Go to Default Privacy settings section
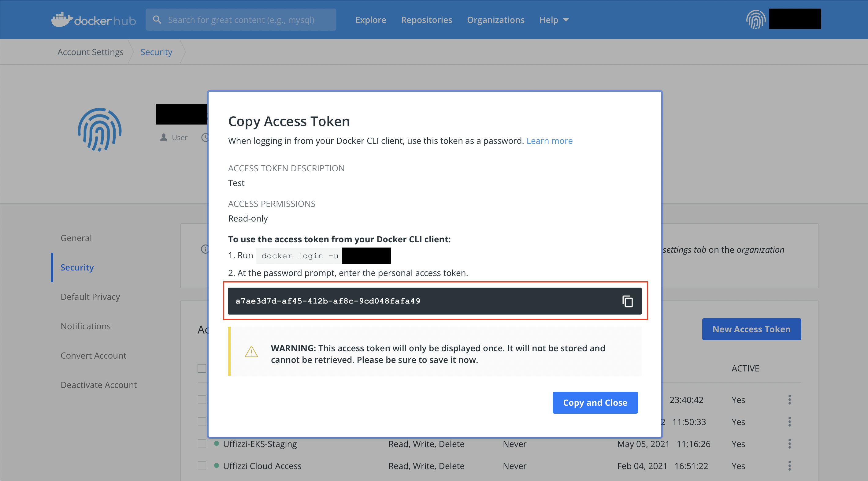Viewport: 868px width, 481px height. [x=90, y=296]
